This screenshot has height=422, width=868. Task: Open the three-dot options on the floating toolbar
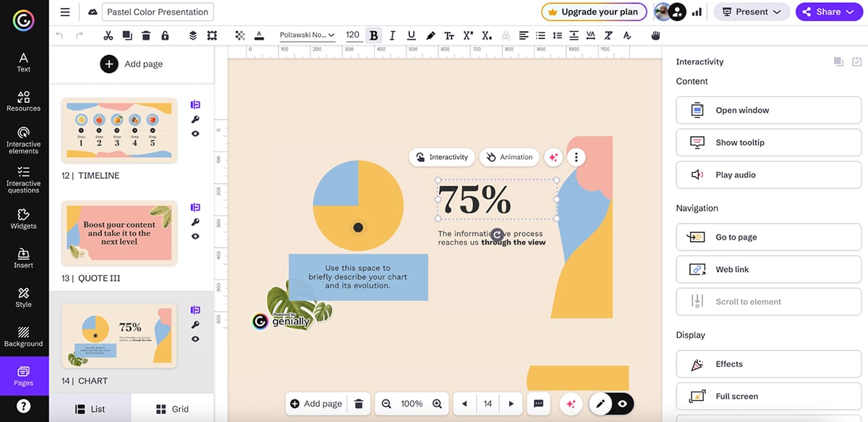click(576, 157)
